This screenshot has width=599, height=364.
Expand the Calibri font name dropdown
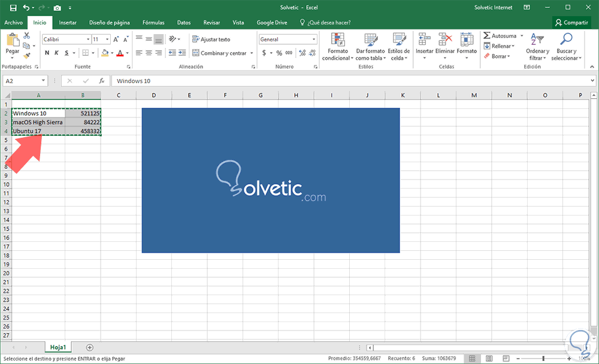tap(88, 40)
